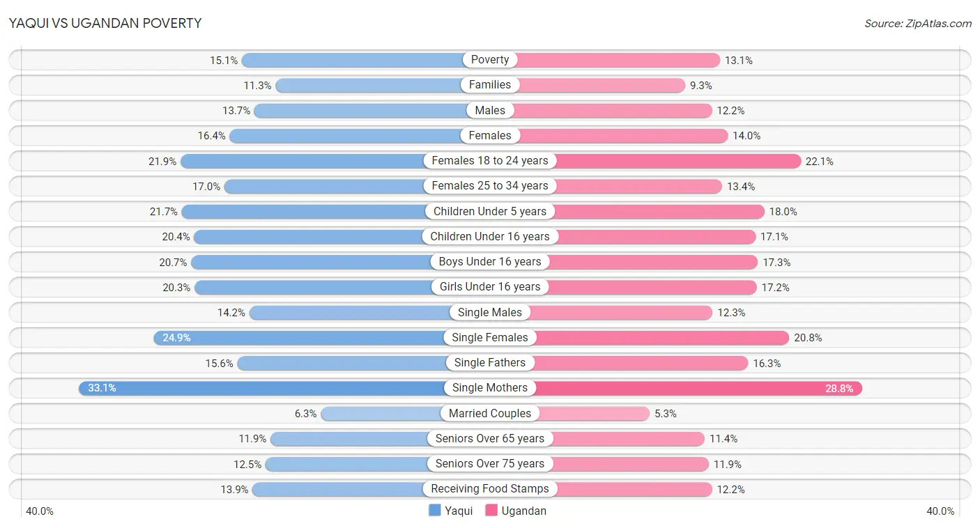Toggle the Yaqui legend swatch
980x528 pixels.
point(435,511)
